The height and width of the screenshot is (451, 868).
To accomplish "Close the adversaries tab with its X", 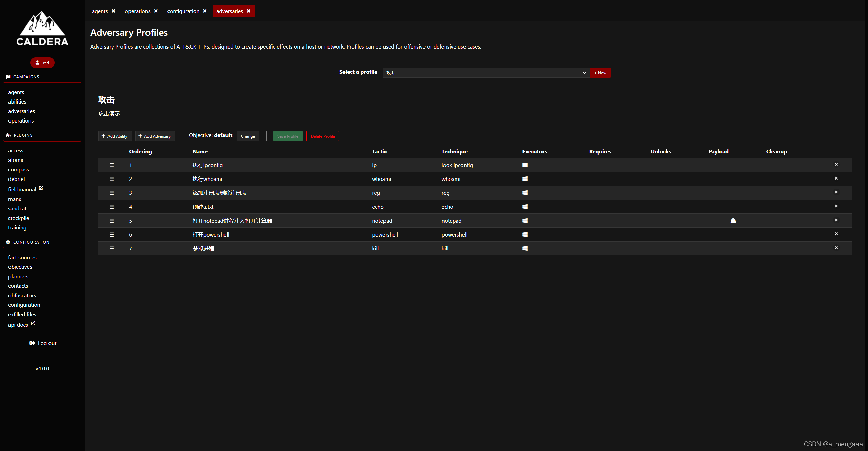I will pos(249,11).
